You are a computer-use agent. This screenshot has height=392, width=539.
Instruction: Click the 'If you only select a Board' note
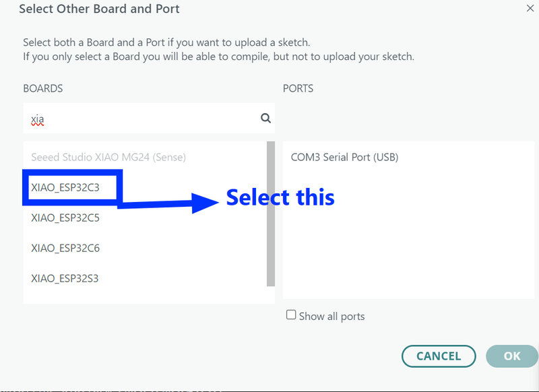tap(218, 57)
